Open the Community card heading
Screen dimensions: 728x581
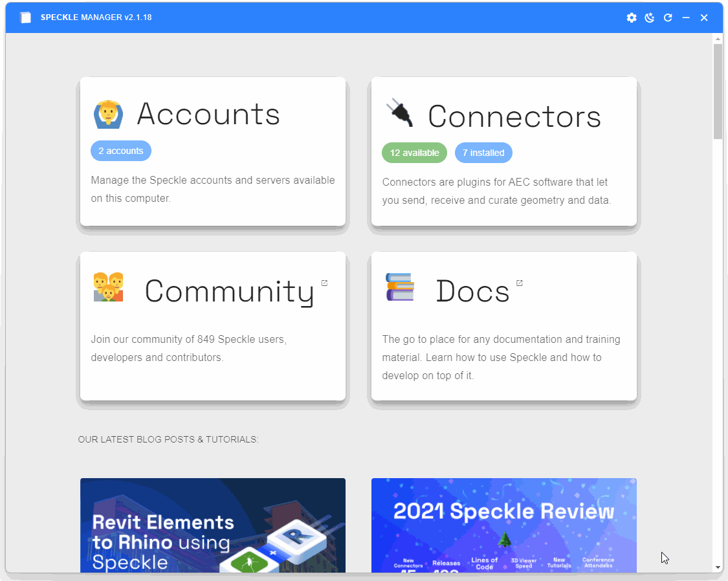[x=229, y=292]
